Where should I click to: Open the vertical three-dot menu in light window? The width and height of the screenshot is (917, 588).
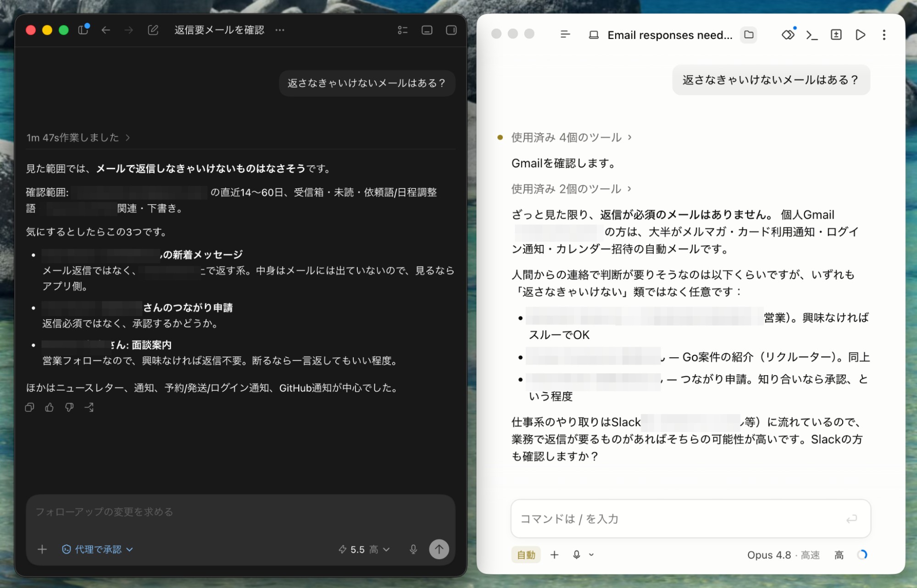884,35
